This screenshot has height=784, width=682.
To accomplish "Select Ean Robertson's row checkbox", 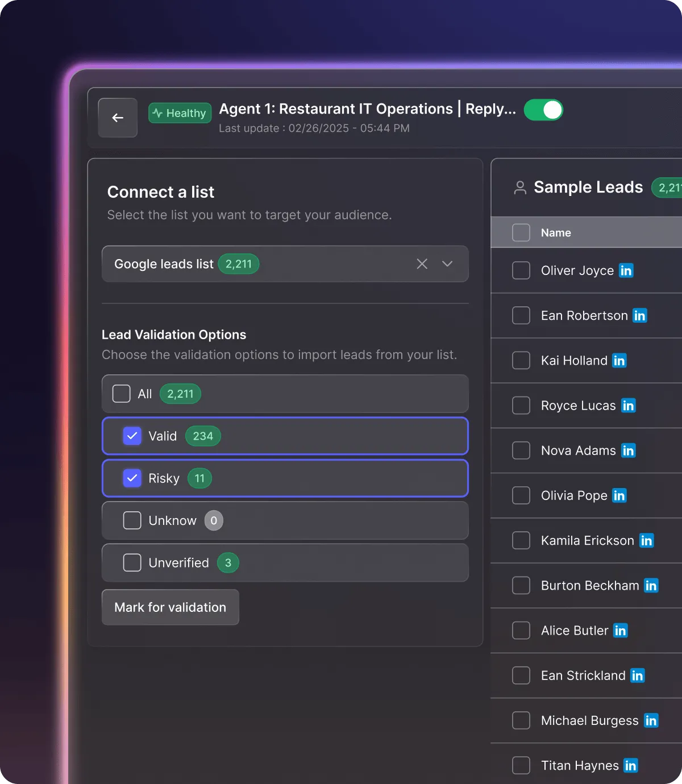I will [521, 315].
